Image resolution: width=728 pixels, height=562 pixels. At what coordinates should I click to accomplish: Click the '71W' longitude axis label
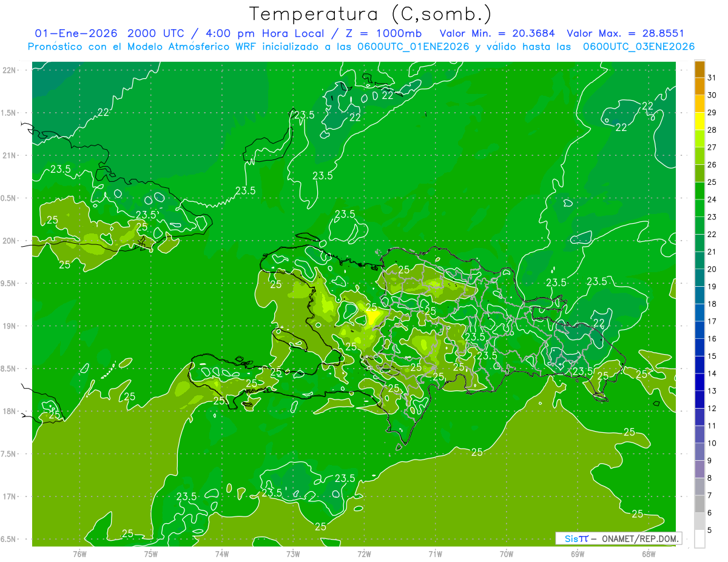point(435,554)
